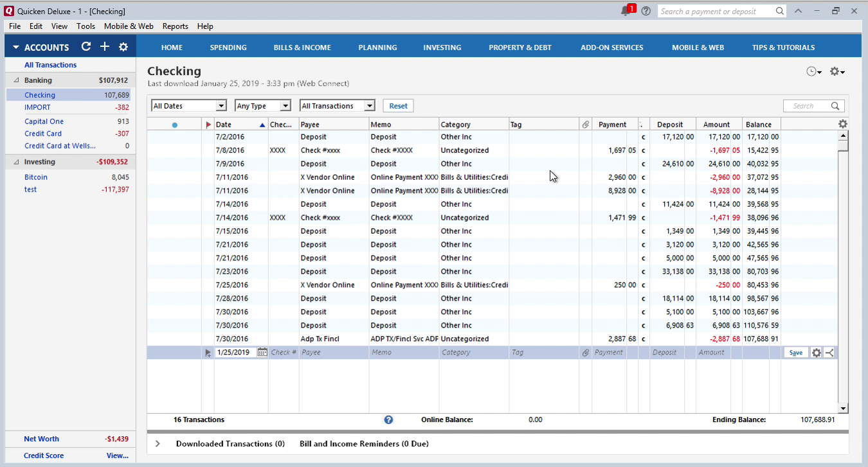Open the All Transactions filter dropdown

click(338, 106)
